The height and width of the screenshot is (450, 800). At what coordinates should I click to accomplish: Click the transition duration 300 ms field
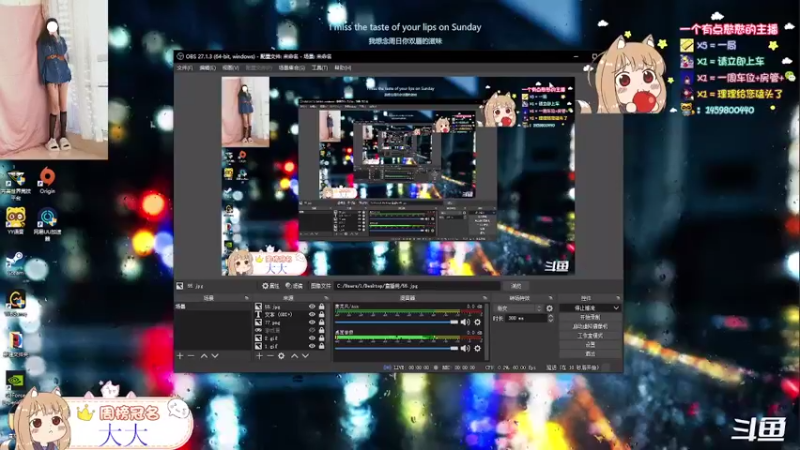click(x=527, y=318)
